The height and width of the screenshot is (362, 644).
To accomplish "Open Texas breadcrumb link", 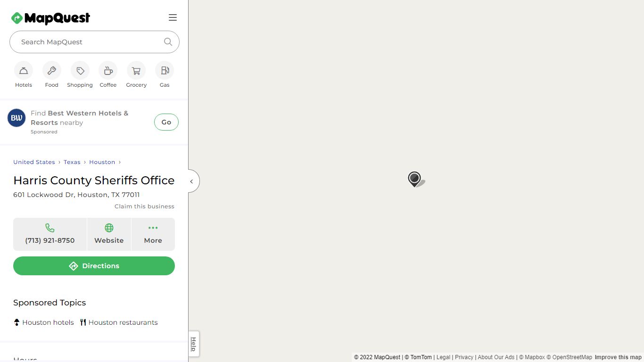I will 72,162.
